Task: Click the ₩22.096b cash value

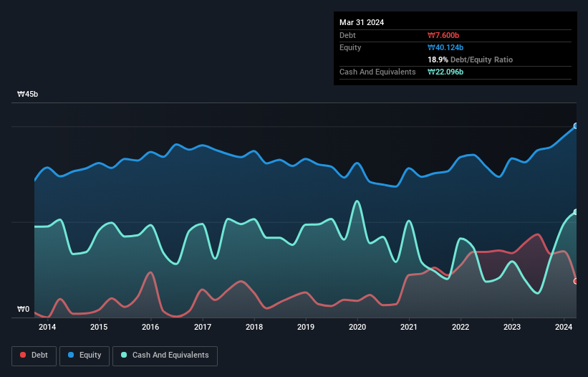Action: (x=445, y=72)
